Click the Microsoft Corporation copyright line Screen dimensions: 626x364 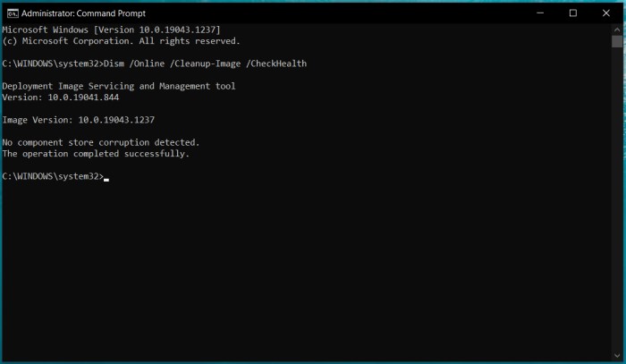point(121,41)
